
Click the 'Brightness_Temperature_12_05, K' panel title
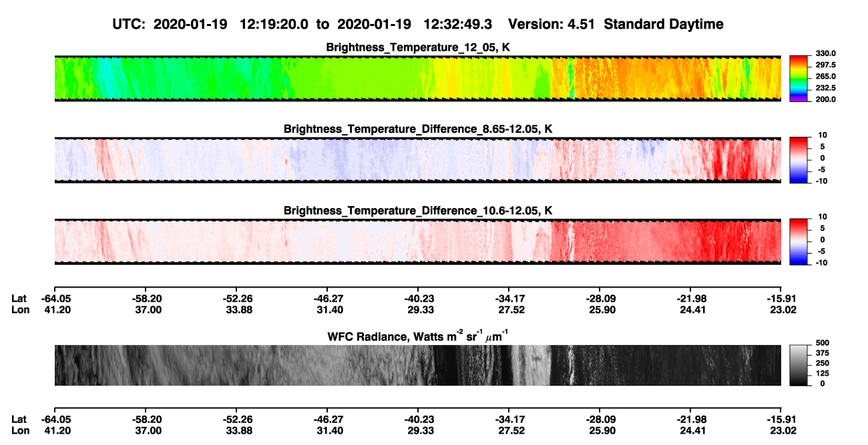point(417,47)
